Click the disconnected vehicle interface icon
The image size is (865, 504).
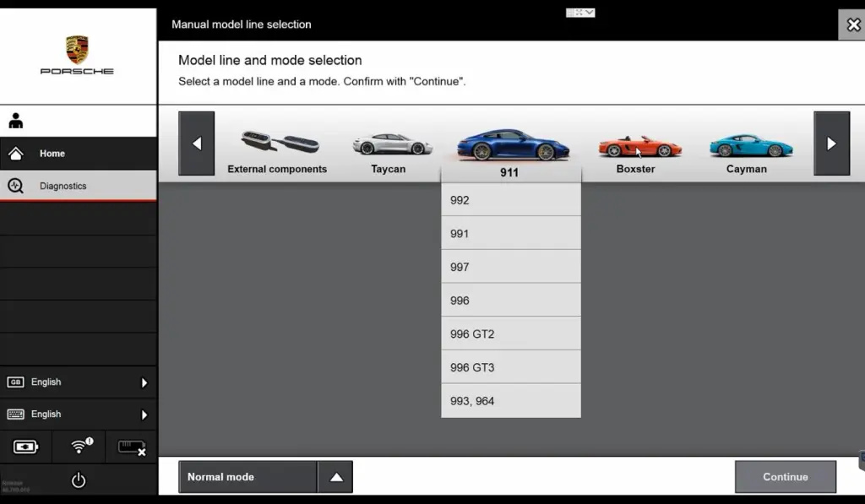point(131,447)
